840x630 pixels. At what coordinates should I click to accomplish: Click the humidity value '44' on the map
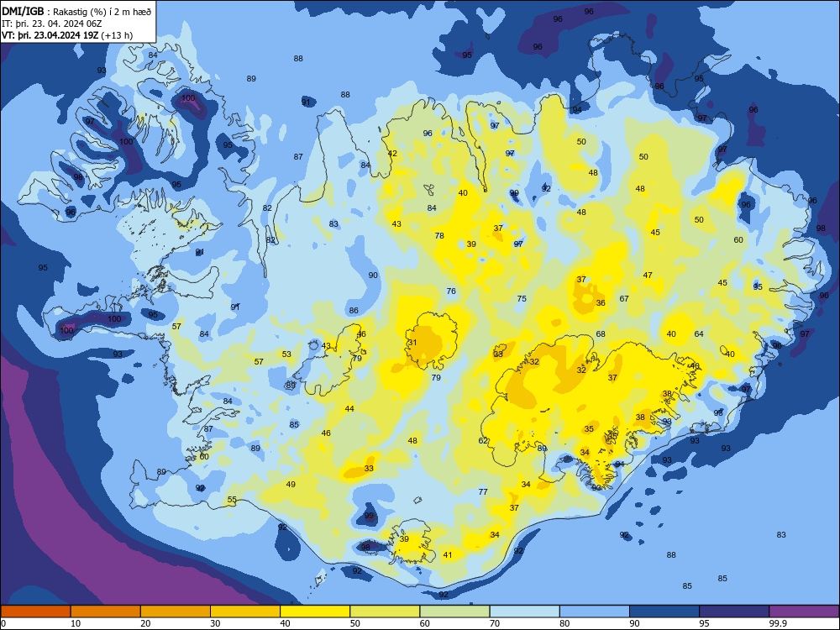point(349,408)
